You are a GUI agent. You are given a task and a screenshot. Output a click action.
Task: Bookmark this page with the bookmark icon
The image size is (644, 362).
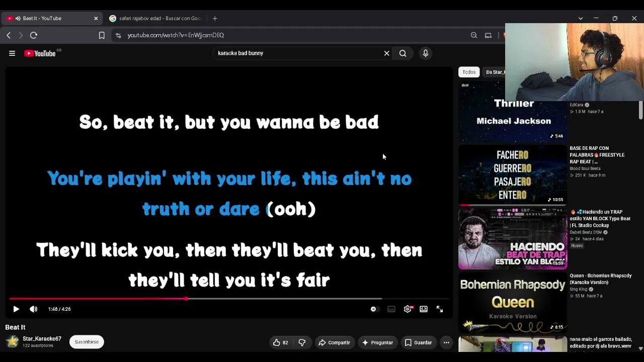click(x=102, y=35)
